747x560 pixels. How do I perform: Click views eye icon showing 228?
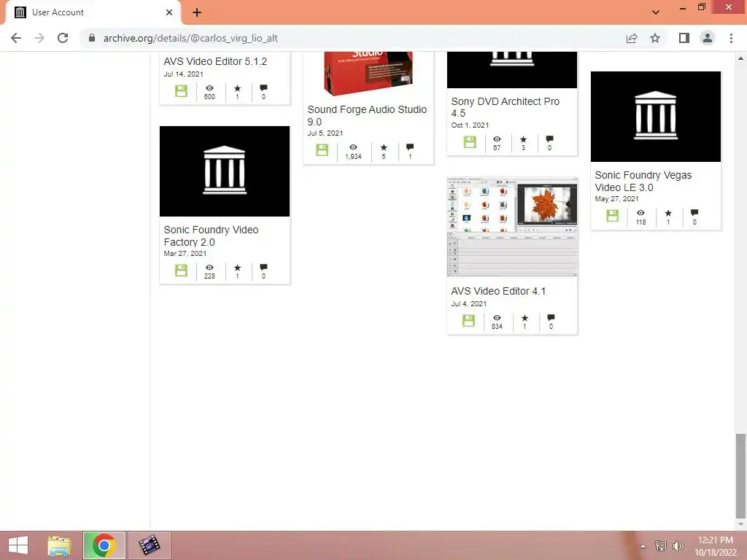point(209,268)
